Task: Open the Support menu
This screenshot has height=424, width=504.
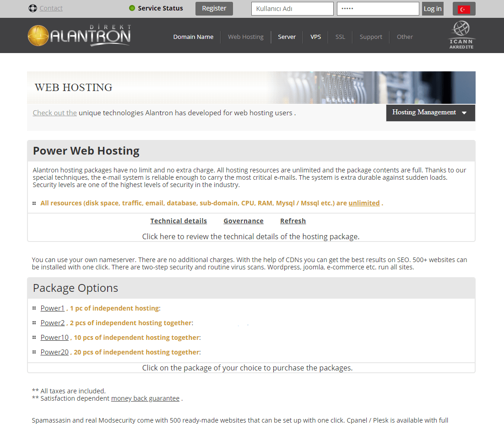Action: click(x=371, y=37)
